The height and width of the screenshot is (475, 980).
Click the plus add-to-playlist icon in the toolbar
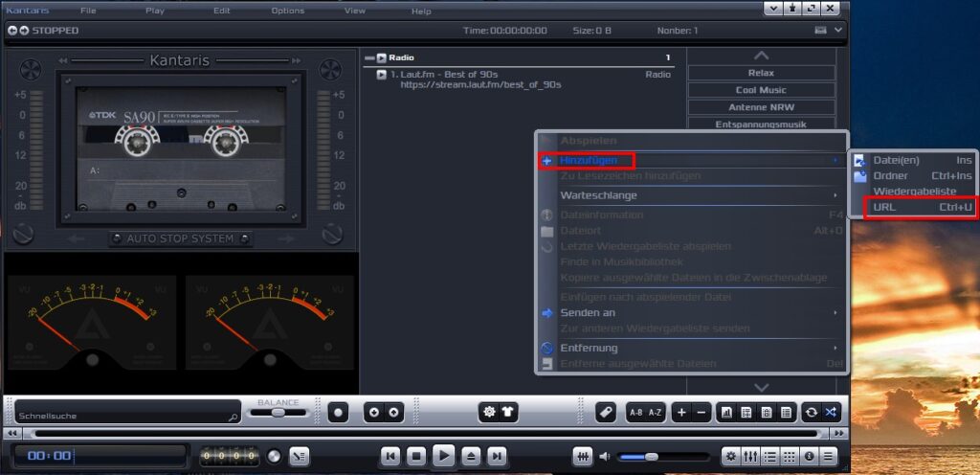tap(681, 413)
